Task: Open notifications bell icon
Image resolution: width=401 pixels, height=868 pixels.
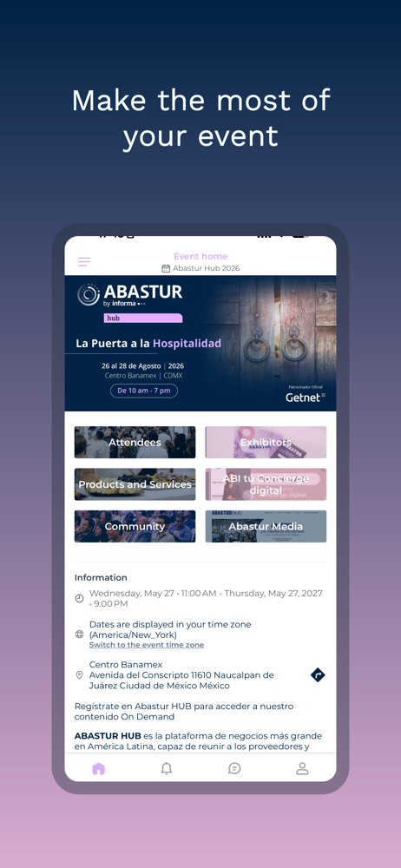Action: 166,768
